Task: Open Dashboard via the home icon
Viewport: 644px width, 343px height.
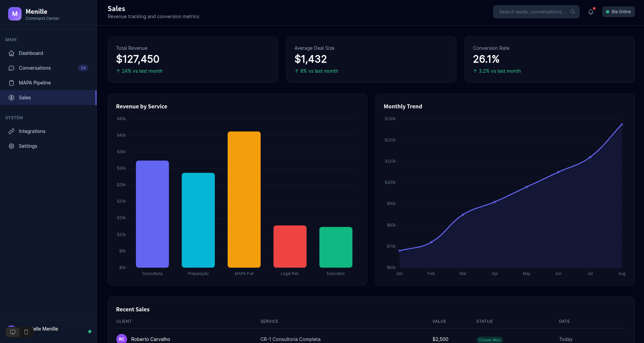Action: tap(11, 53)
